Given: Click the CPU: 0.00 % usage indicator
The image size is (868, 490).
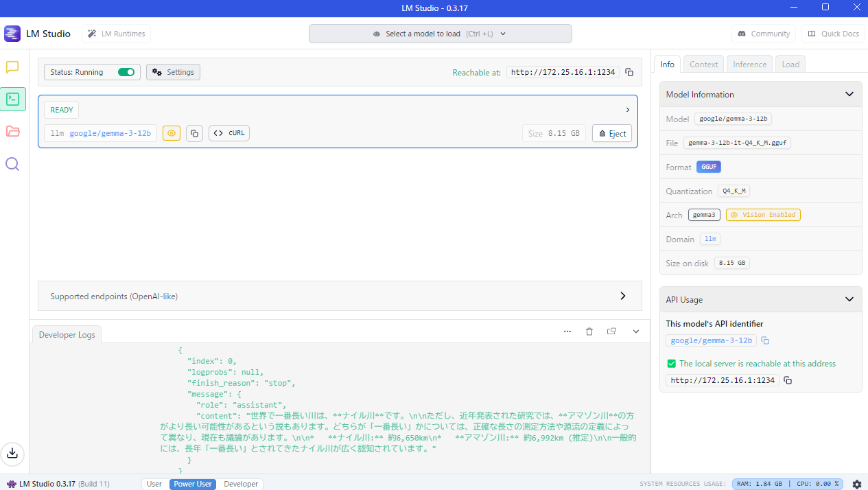Looking at the screenshot, I should (x=817, y=484).
